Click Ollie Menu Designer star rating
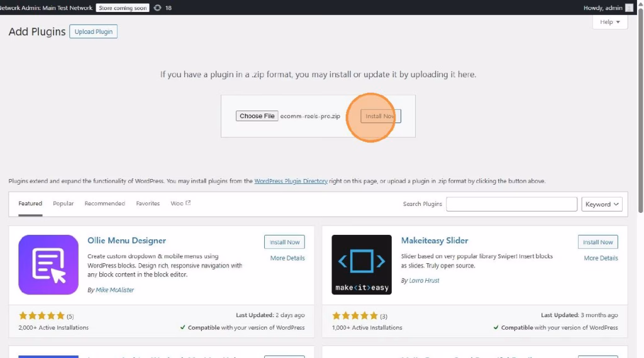This screenshot has height=358, width=644. pos(42,316)
